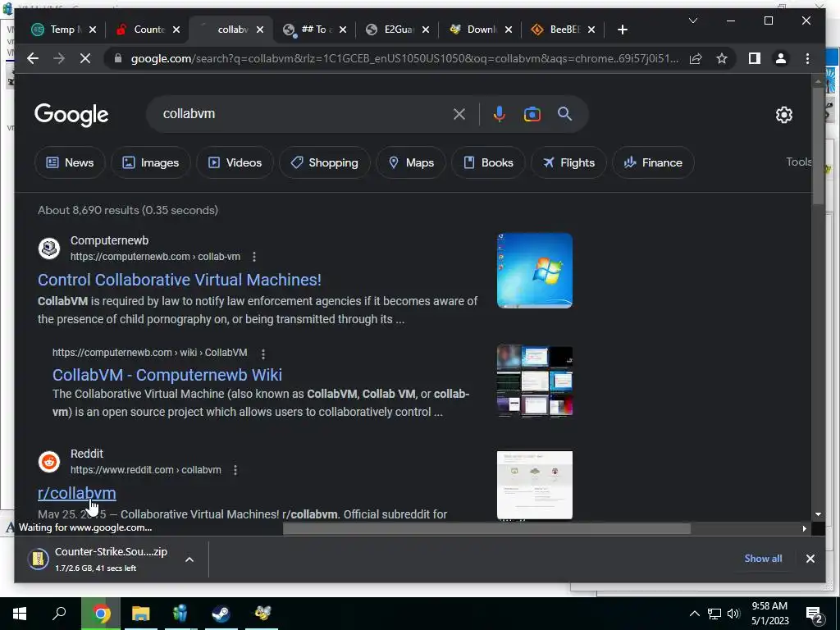The width and height of the screenshot is (840, 630).
Task: Clear the collabvm search query
Action: 459,113
